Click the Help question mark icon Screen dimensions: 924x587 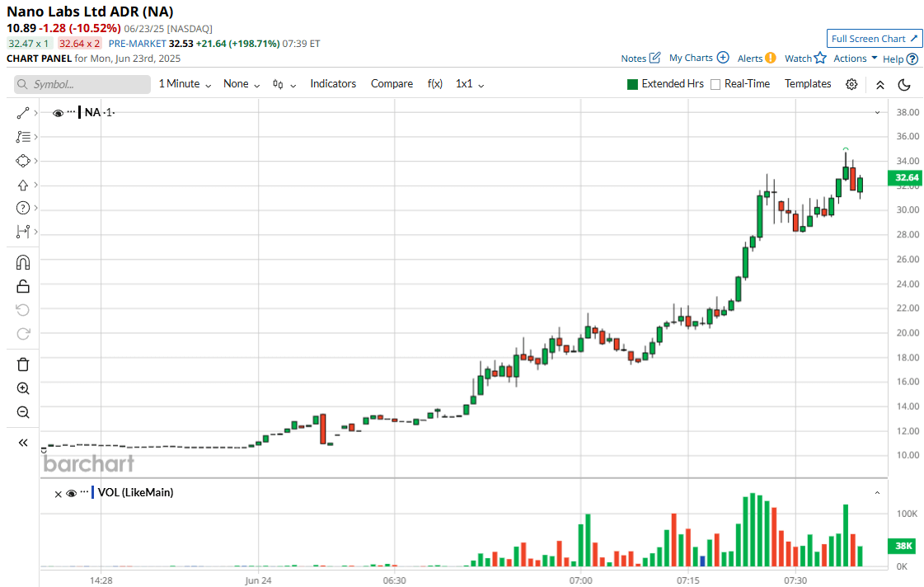pos(912,59)
